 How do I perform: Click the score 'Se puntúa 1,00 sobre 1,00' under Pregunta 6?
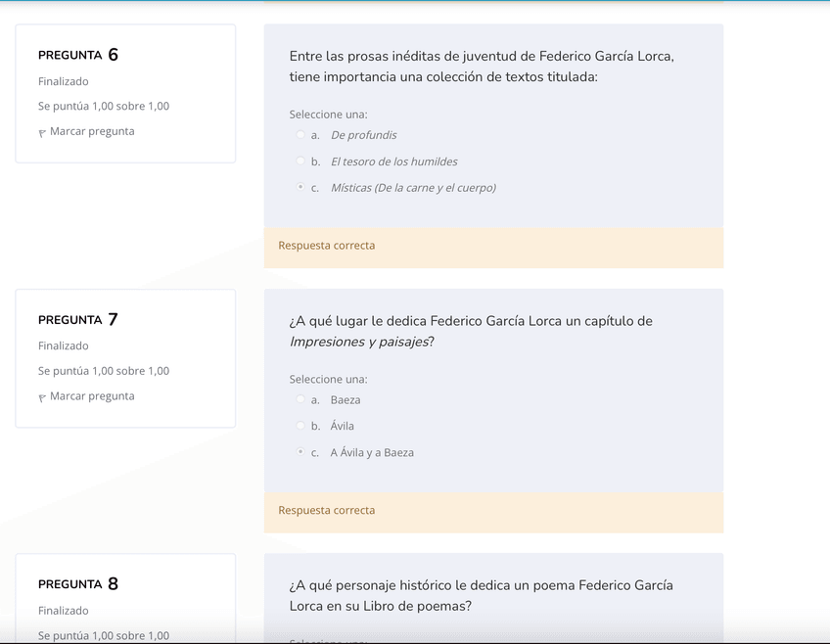pyautogui.click(x=104, y=106)
